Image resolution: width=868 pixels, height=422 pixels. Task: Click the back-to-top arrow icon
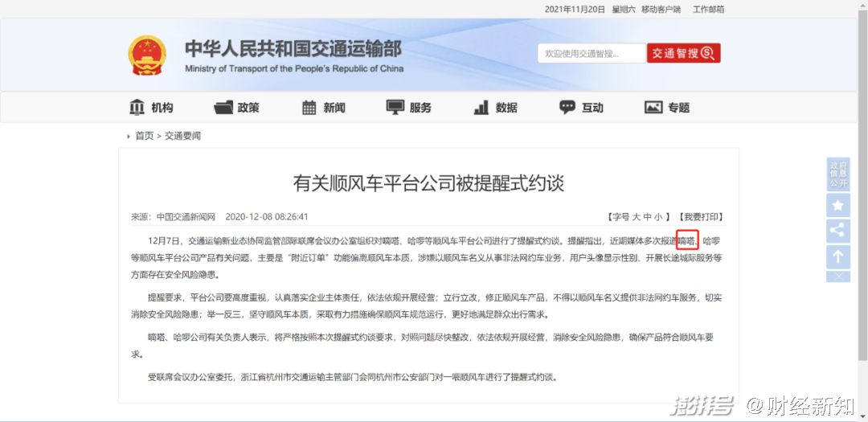[838, 256]
